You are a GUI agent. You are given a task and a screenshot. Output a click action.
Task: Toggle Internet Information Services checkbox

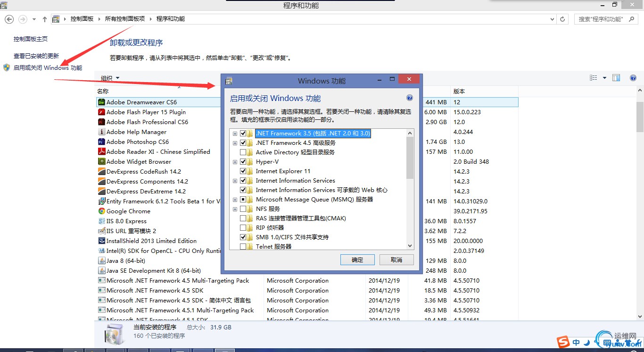(243, 181)
